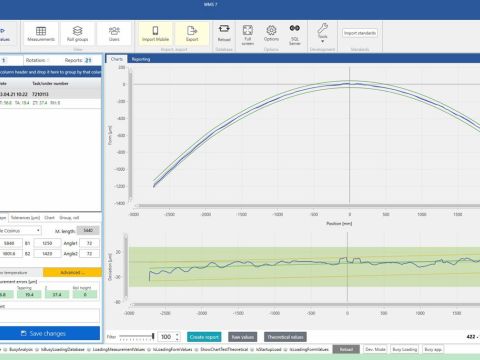The image size is (480, 360).
Task: Click the Export icon
Action: [x=192, y=34]
